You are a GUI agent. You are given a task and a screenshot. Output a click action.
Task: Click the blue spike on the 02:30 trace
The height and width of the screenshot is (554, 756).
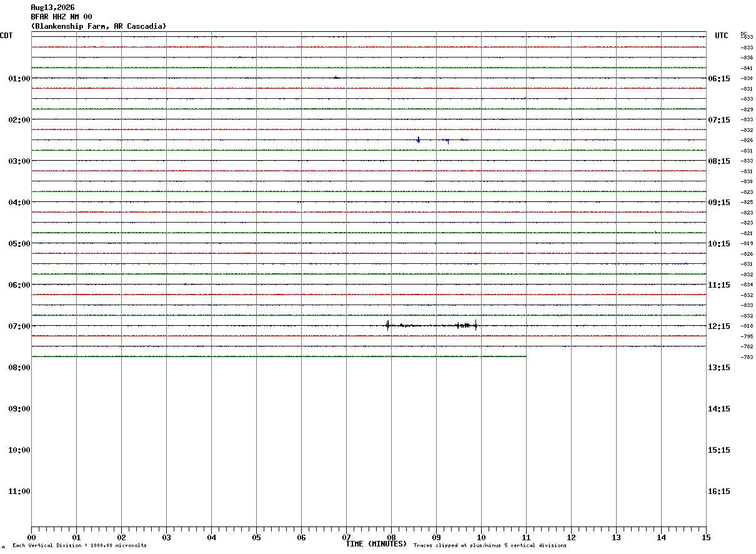click(418, 139)
